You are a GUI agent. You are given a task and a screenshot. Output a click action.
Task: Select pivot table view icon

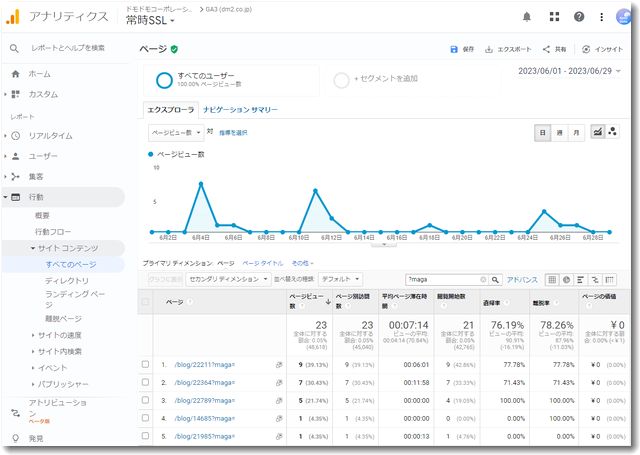[x=609, y=280]
